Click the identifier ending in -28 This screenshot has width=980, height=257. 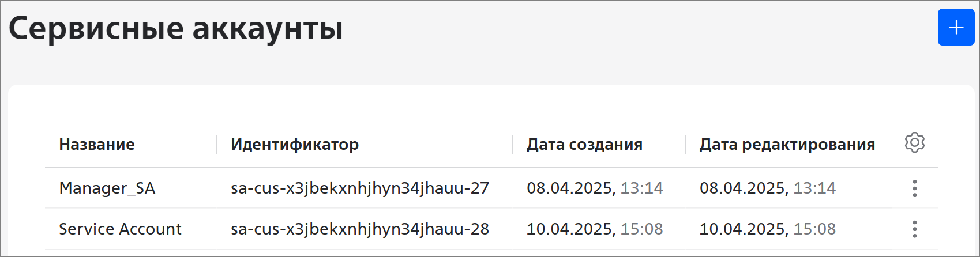pos(360,229)
